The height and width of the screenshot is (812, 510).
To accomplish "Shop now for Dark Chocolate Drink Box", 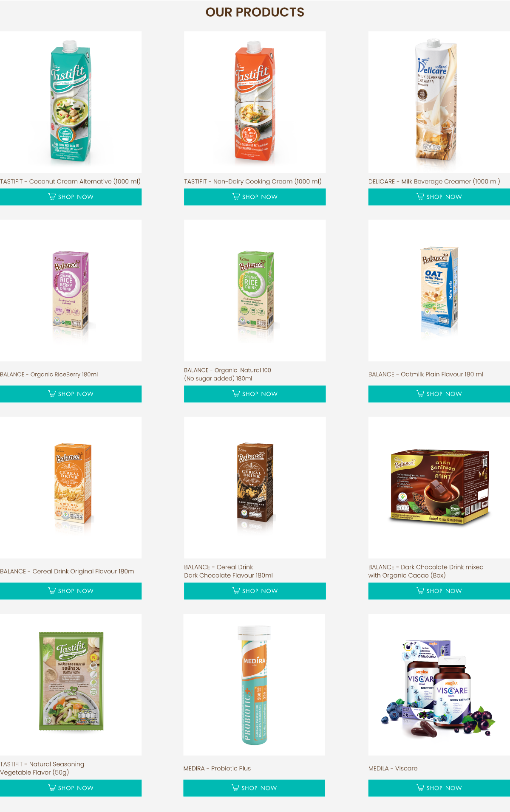I will (x=439, y=591).
